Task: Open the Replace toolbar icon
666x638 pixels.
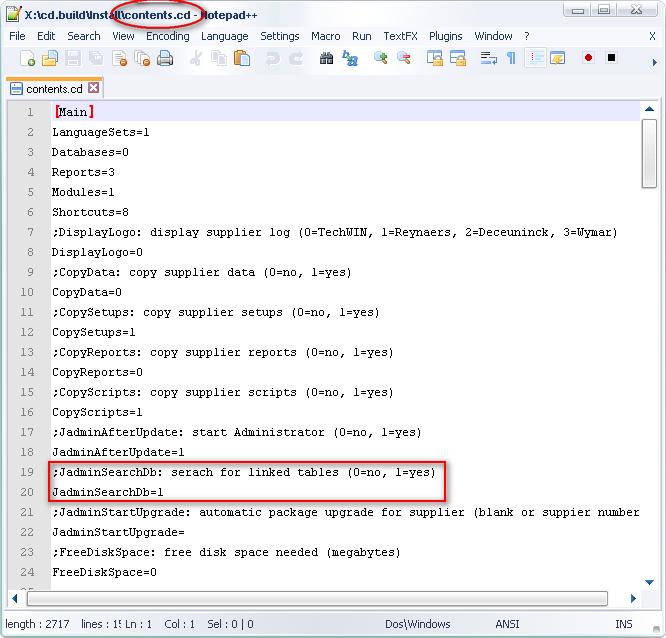Action: click(x=350, y=58)
